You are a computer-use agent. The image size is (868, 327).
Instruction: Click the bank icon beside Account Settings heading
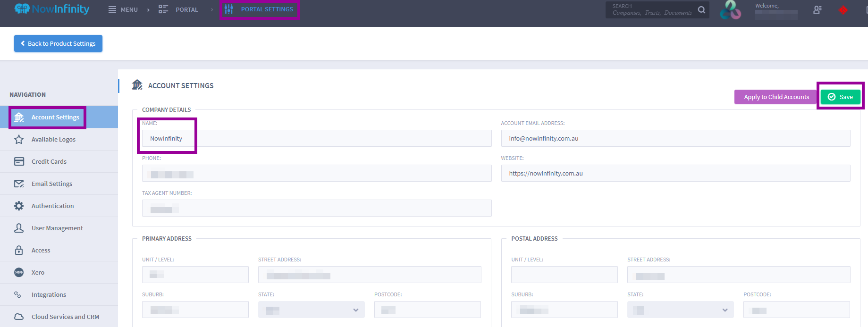(137, 85)
